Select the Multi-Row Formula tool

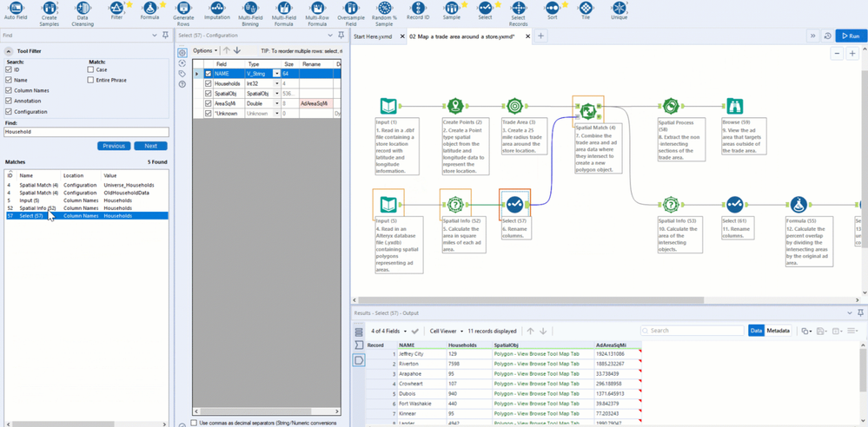coord(318,9)
